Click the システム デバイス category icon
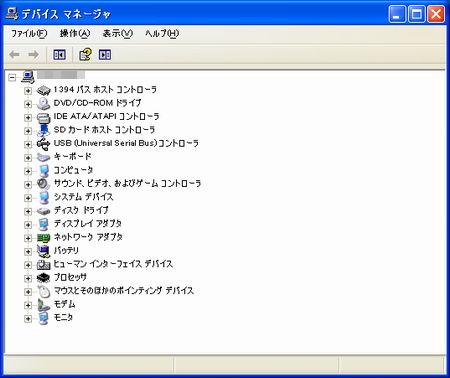 click(x=43, y=197)
